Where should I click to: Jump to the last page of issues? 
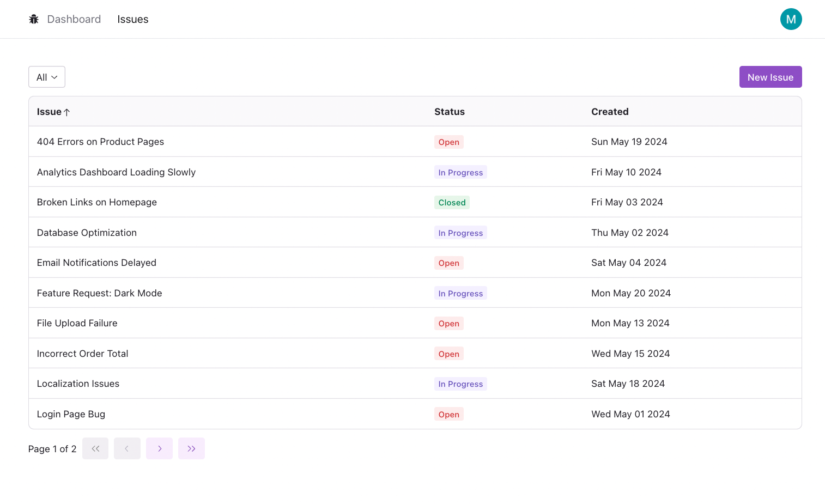click(191, 448)
